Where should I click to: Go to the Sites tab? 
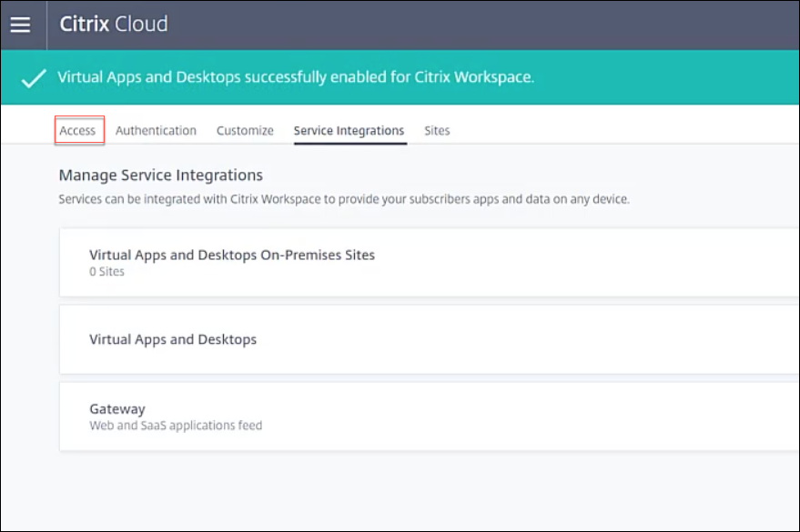[x=437, y=130]
